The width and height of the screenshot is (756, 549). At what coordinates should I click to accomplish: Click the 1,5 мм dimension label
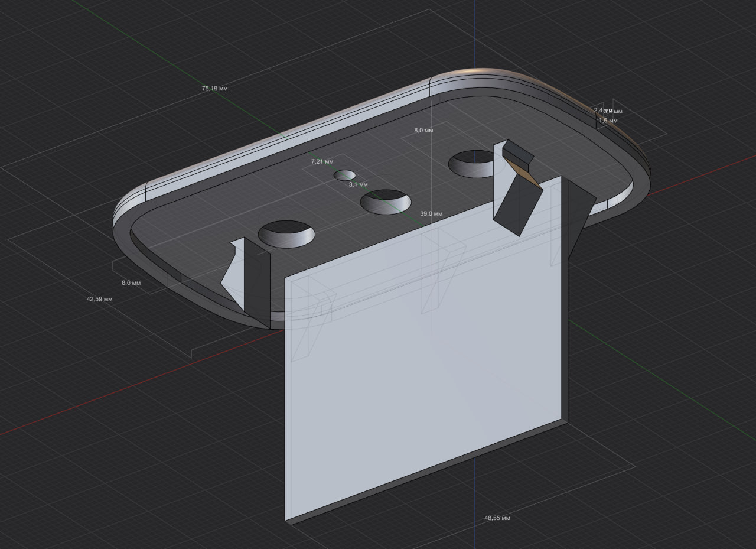608,121
